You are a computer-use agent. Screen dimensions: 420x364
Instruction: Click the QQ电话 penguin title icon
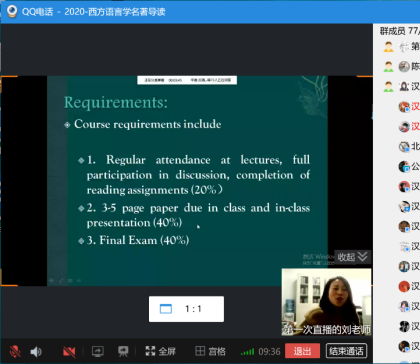pos(12,12)
